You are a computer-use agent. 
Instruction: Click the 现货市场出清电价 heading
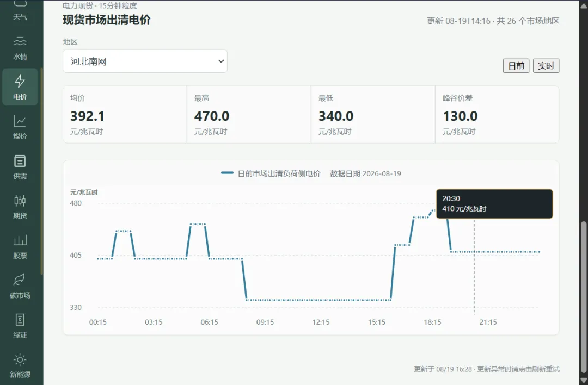(107, 20)
